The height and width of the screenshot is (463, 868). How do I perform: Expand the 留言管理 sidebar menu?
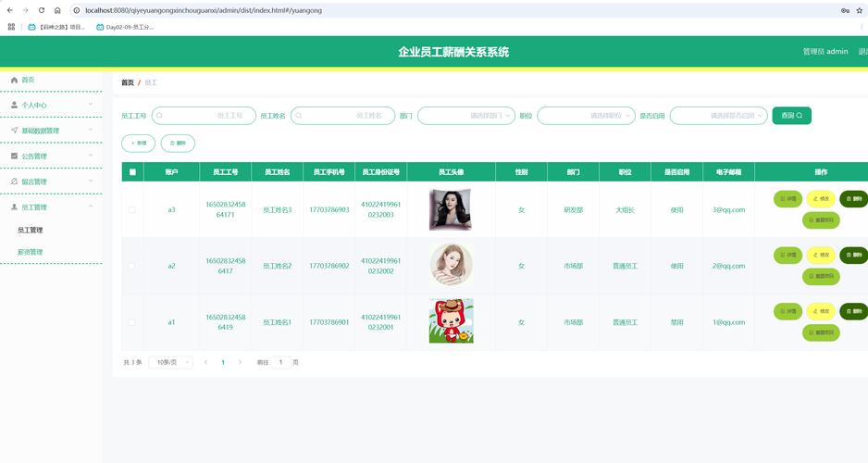coord(51,181)
